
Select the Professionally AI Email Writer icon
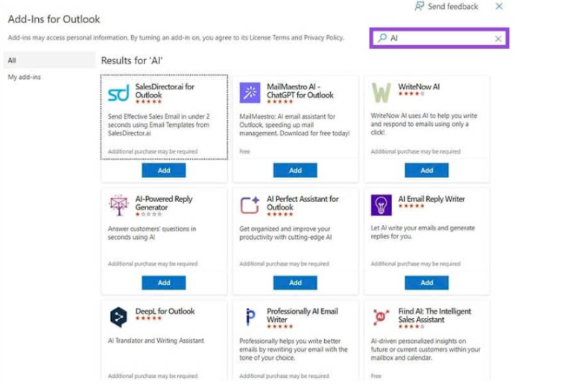tap(250, 317)
